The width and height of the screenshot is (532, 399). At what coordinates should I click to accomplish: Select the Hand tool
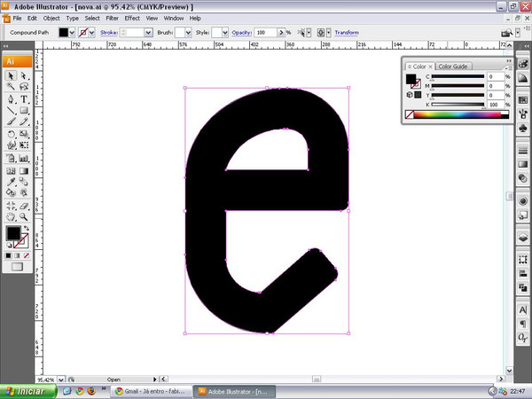click(x=11, y=215)
